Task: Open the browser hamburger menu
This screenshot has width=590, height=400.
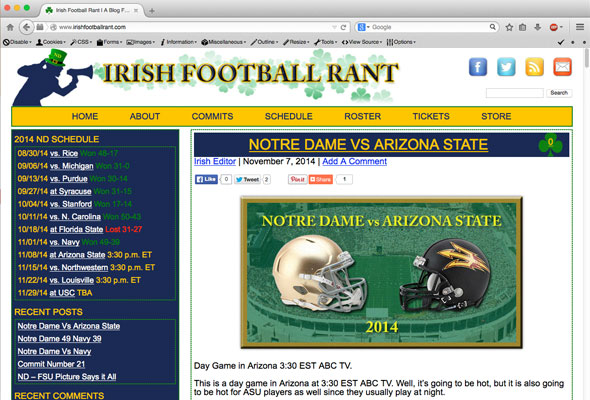Action: pyautogui.click(x=580, y=27)
